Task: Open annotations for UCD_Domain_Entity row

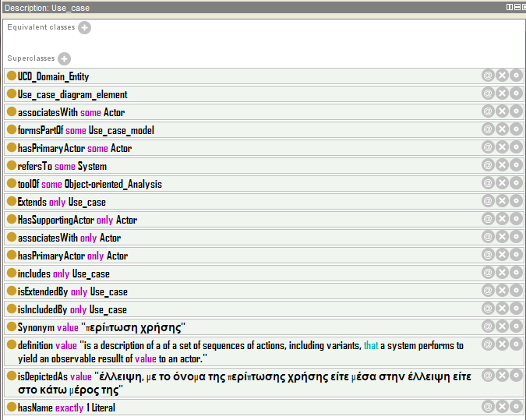Action: (488, 76)
